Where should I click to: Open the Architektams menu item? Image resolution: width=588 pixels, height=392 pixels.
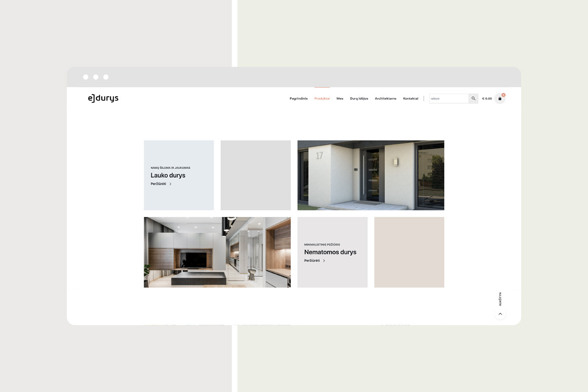click(x=386, y=98)
